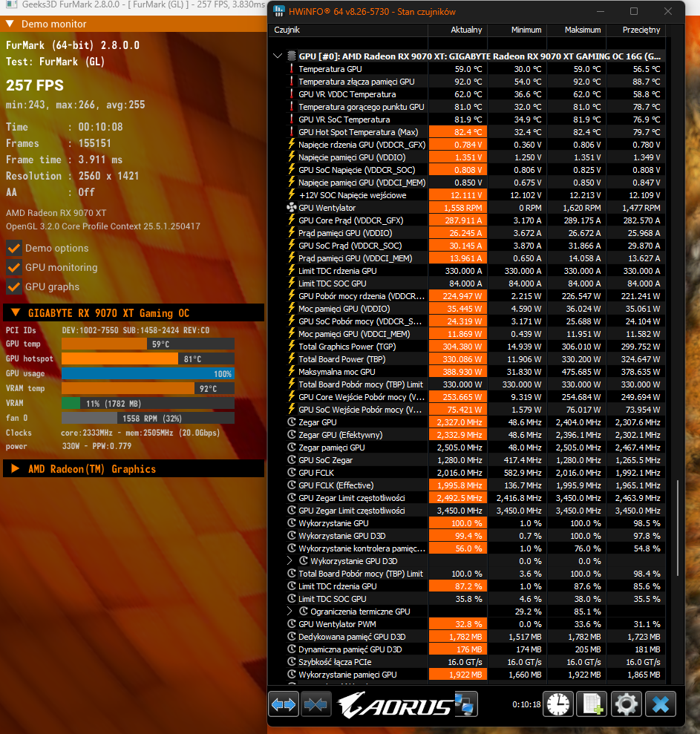Click the fan 0 1558 RPM bar
Viewport: 700px width, 734px height.
point(148,418)
